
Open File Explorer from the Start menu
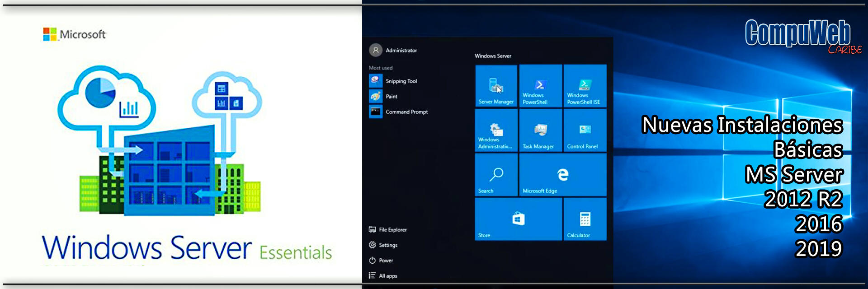[x=392, y=230]
